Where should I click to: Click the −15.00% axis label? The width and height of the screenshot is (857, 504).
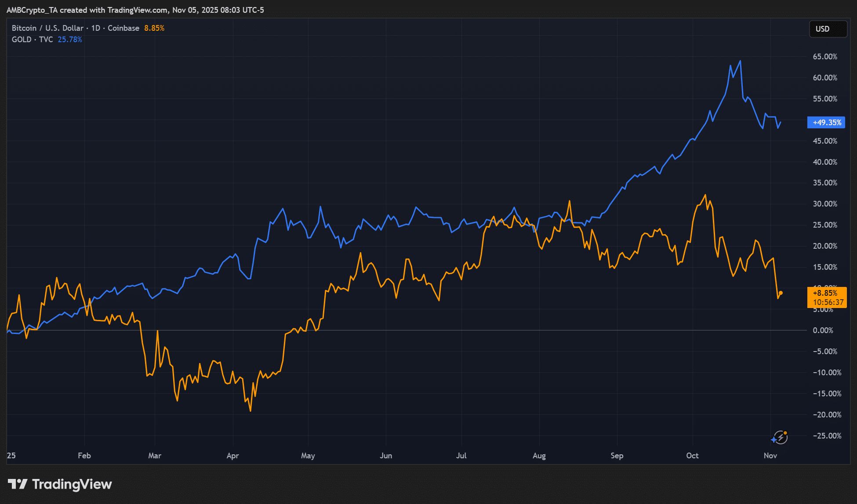click(x=827, y=394)
